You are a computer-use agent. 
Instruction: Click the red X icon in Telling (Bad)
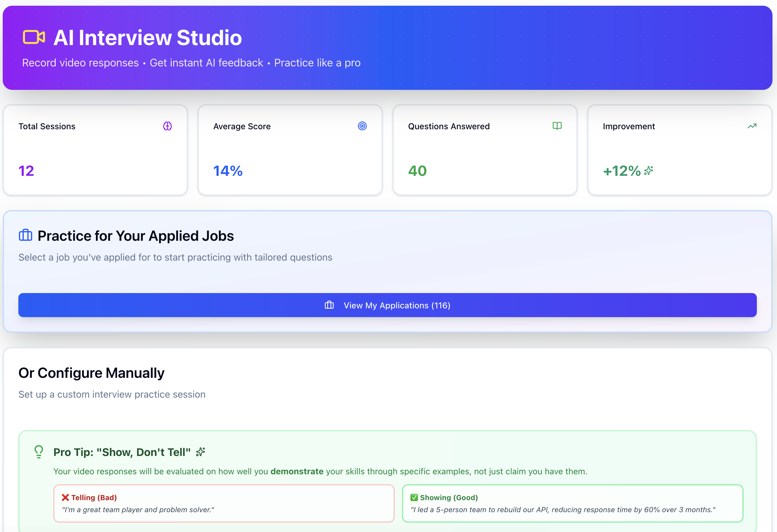click(x=65, y=497)
